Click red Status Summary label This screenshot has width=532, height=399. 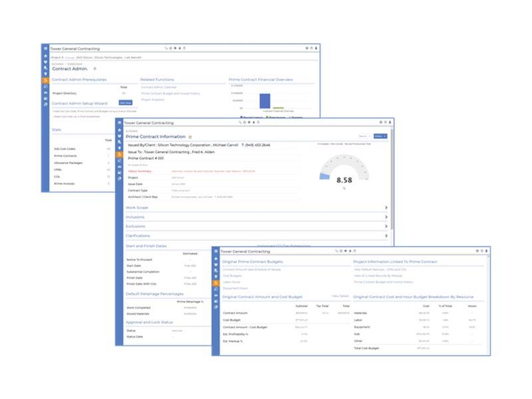point(140,172)
